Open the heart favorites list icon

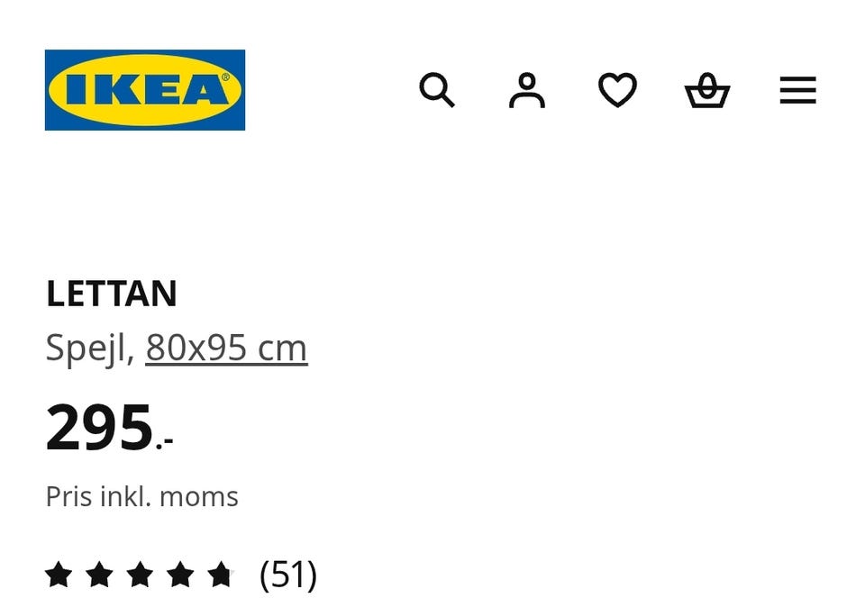point(617,90)
